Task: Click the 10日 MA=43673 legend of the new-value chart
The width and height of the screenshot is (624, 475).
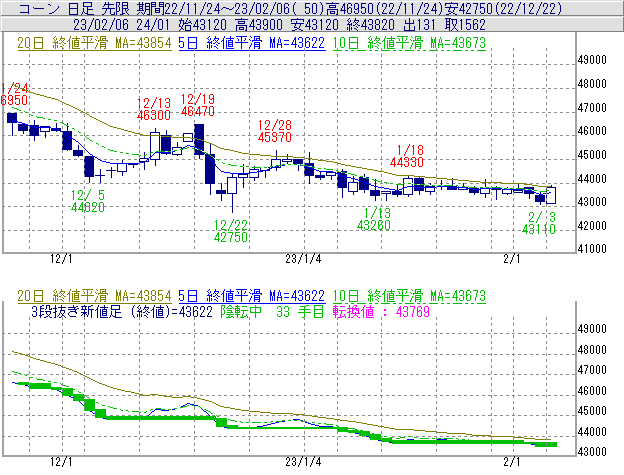Action: pyautogui.click(x=409, y=296)
